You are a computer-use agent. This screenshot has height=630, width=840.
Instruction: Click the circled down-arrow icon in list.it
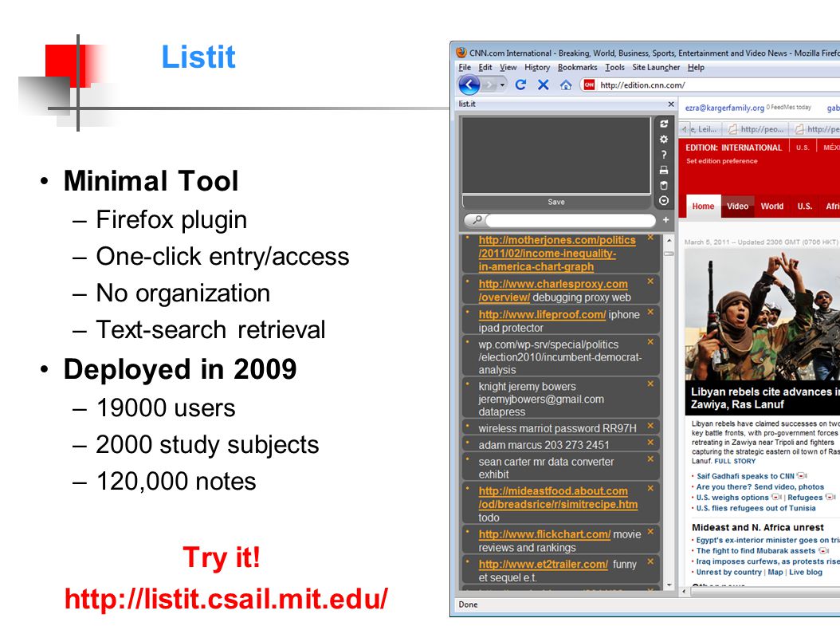664,200
